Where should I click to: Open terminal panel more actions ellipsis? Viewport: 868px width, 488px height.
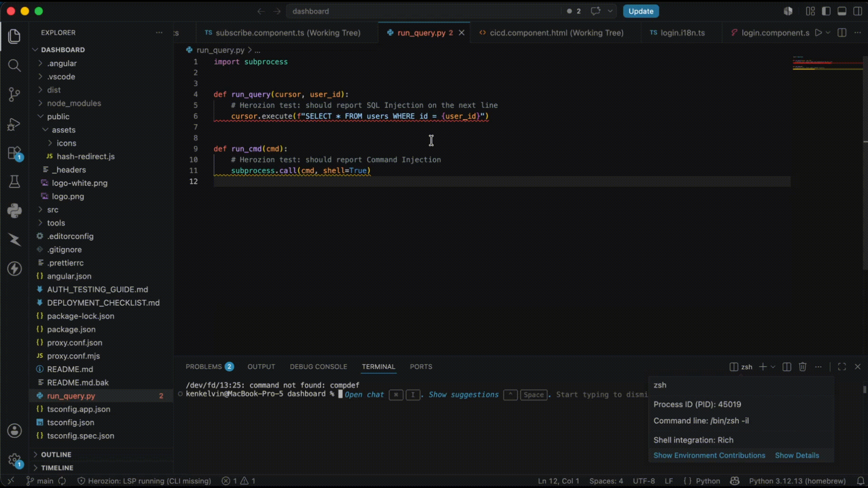point(818,367)
